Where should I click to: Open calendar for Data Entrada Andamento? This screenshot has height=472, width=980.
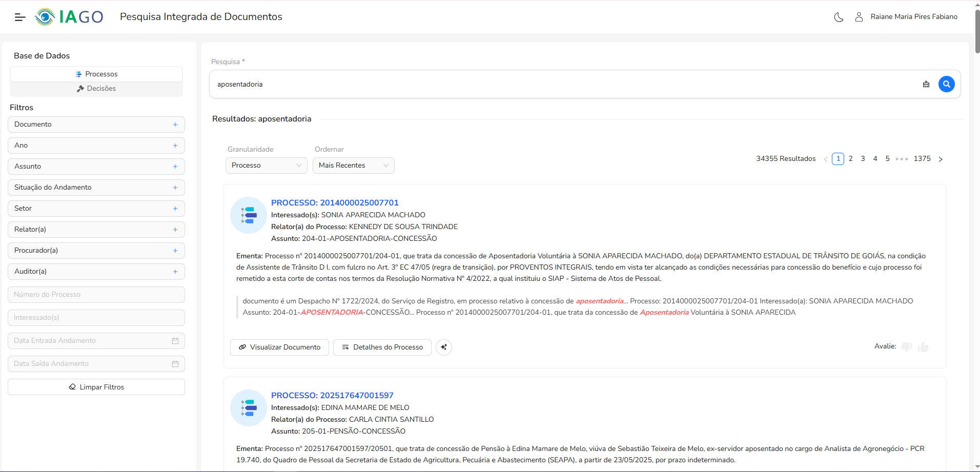[x=175, y=341]
